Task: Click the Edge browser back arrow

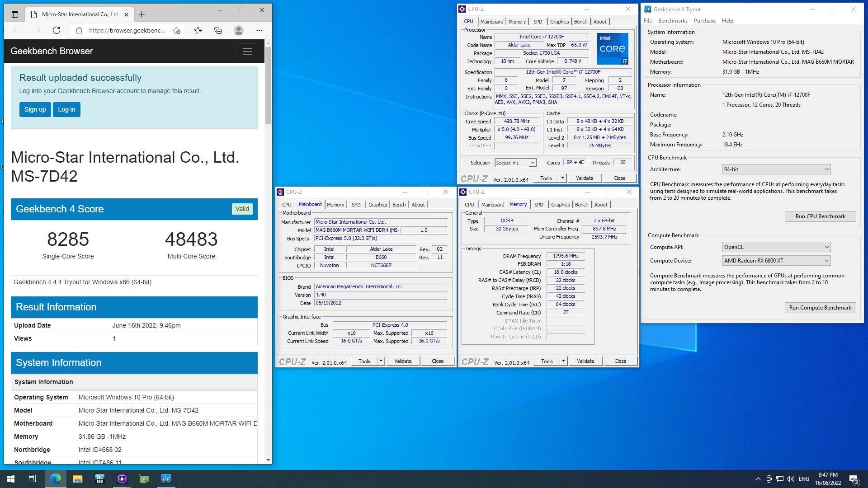Action: tap(17, 30)
